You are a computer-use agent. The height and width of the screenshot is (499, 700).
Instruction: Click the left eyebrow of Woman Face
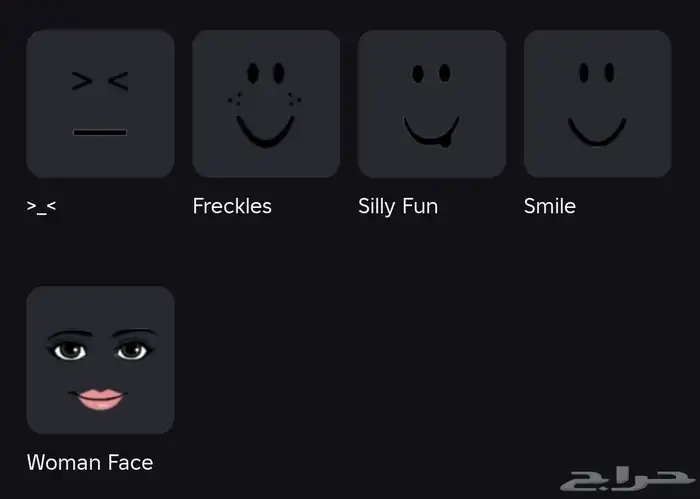click(70, 334)
